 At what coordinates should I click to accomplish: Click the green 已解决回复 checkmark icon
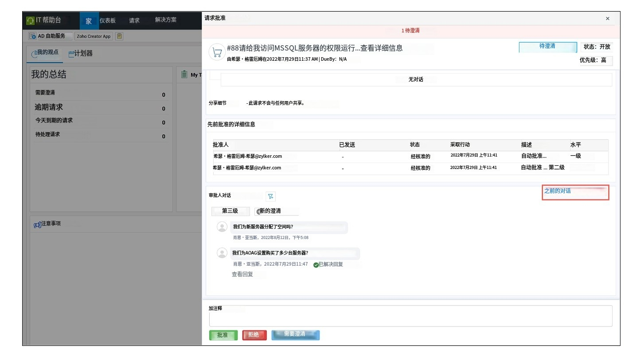(x=316, y=265)
